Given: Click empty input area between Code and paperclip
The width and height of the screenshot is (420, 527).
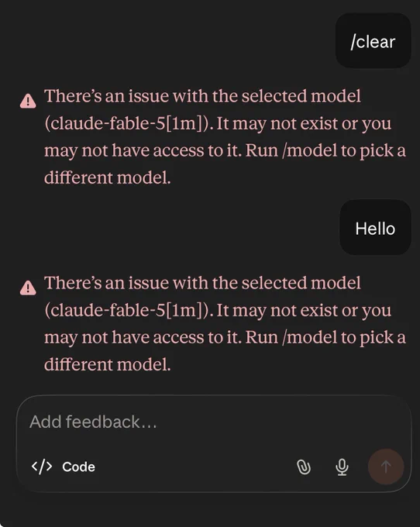Looking at the screenshot, I should pyautogui.click(x=195, y=467).
